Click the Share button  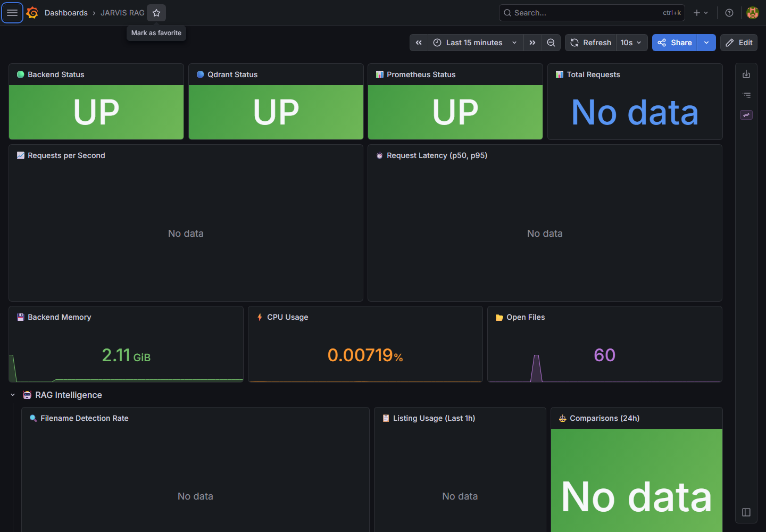pyautogui.click(x=675, y=43)
